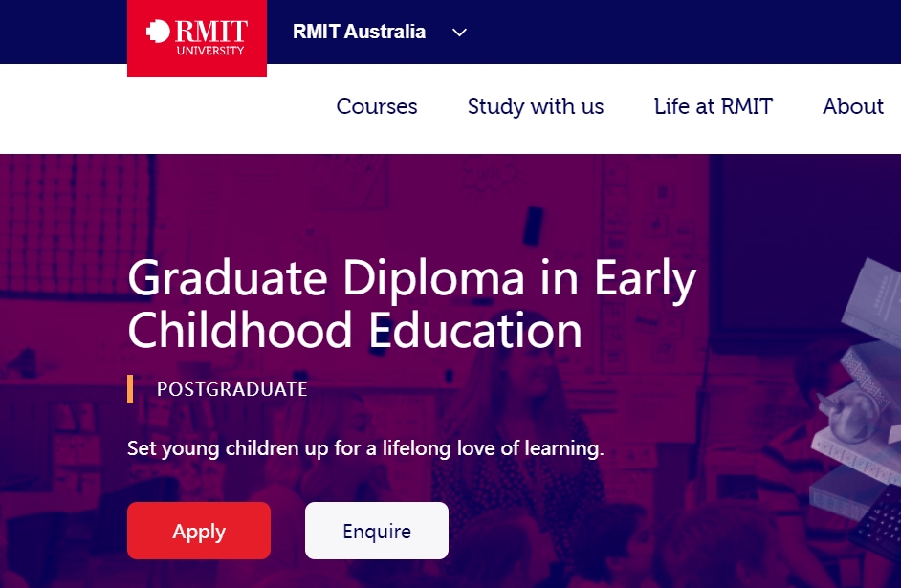Click the orange accent bar beside POSTGRADUATE
The height and width of the screenshot is (588, 901).
tap(130, 389)
